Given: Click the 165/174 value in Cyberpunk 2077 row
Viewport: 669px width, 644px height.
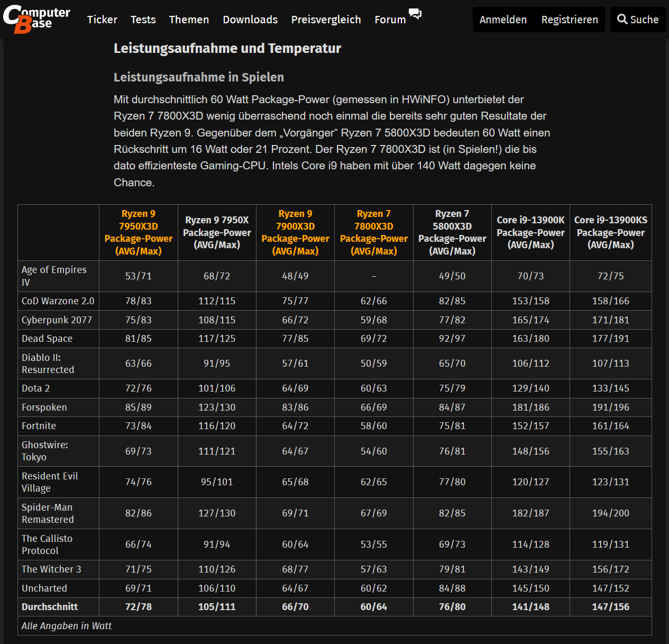Looking at the screenshot, I should 530,320.
